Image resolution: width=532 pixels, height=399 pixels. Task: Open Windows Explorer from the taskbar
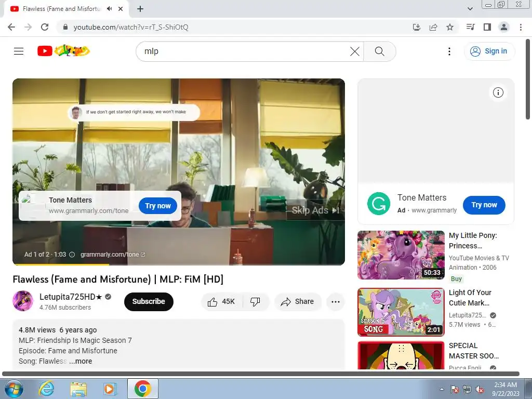(78, 389)
